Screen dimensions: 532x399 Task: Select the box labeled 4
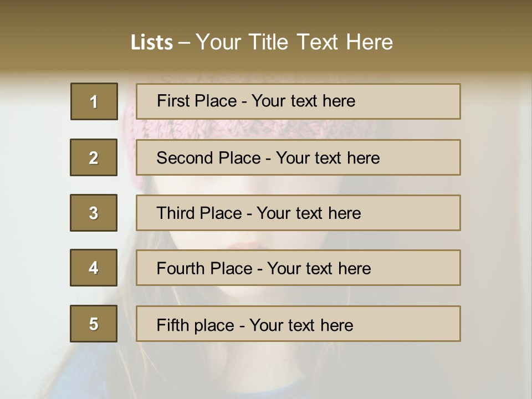[94, 268]
